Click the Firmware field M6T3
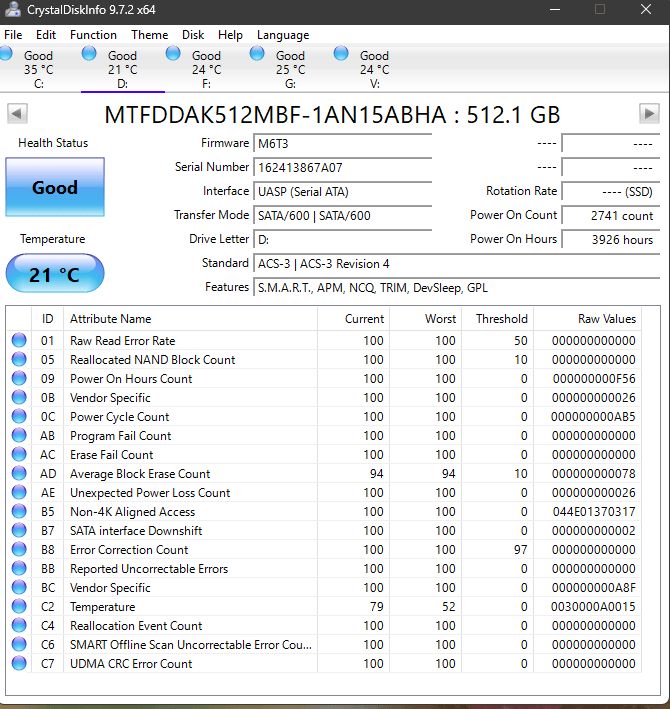670x709 pixels. pos(342,144)
